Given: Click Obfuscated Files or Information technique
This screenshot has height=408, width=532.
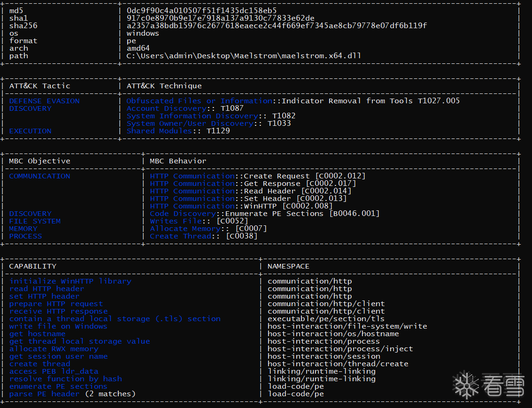Looking at the screenshot, I should click(x=199, y=101).
